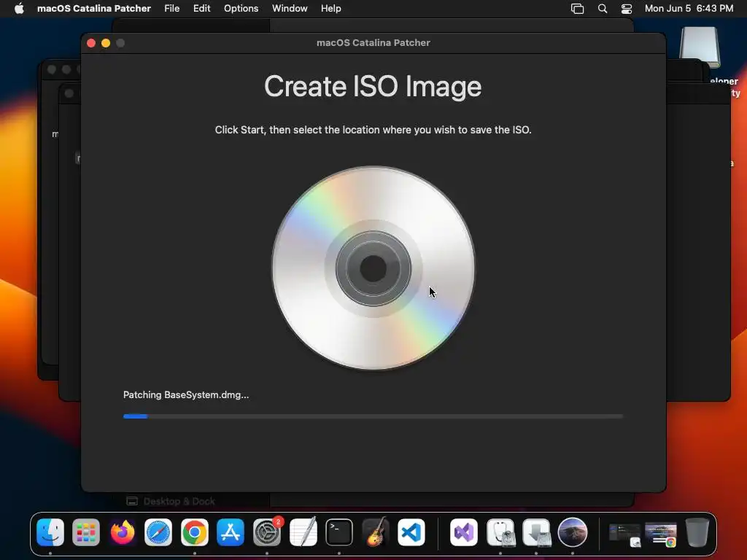Open the Window menu
747x560 pixels.
pos(290,9)
